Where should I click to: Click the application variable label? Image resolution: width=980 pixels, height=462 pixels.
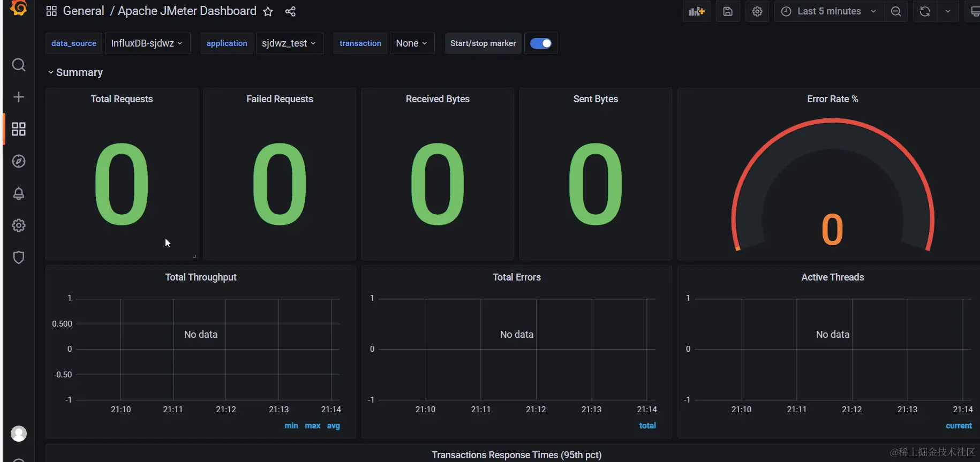point(227,43)
